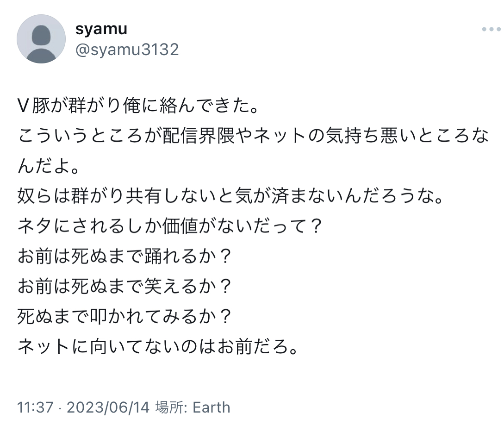The image size is (504, 432).
Task: Click the 場所: location label
Action: (171, 407)
